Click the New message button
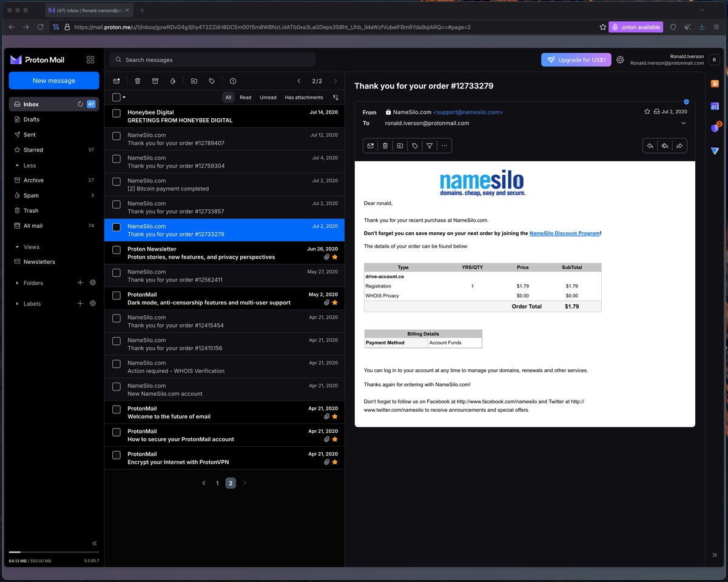 click(54, 81)
